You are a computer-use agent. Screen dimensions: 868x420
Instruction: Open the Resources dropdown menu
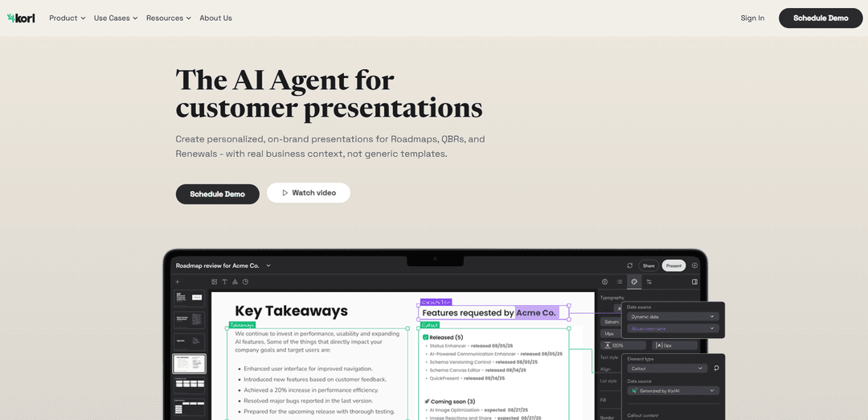[168, 18]
